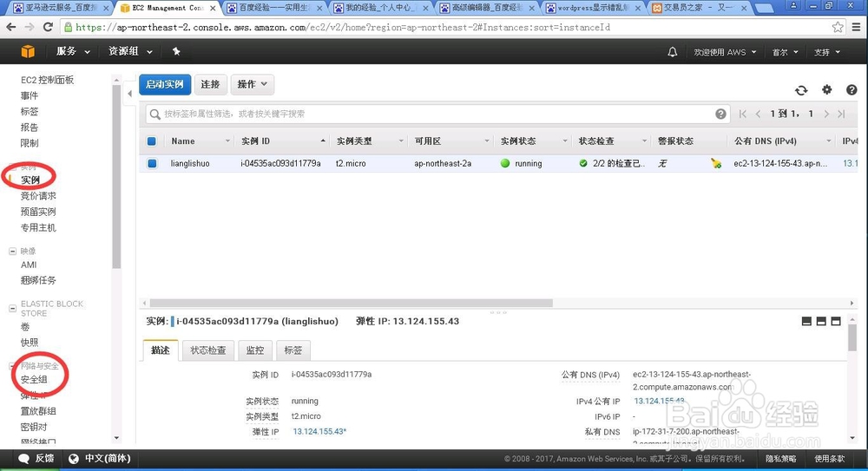Viewport: 868px width, 471px height.
Task: Click the browser forward arrow
Action: (30, 27)
